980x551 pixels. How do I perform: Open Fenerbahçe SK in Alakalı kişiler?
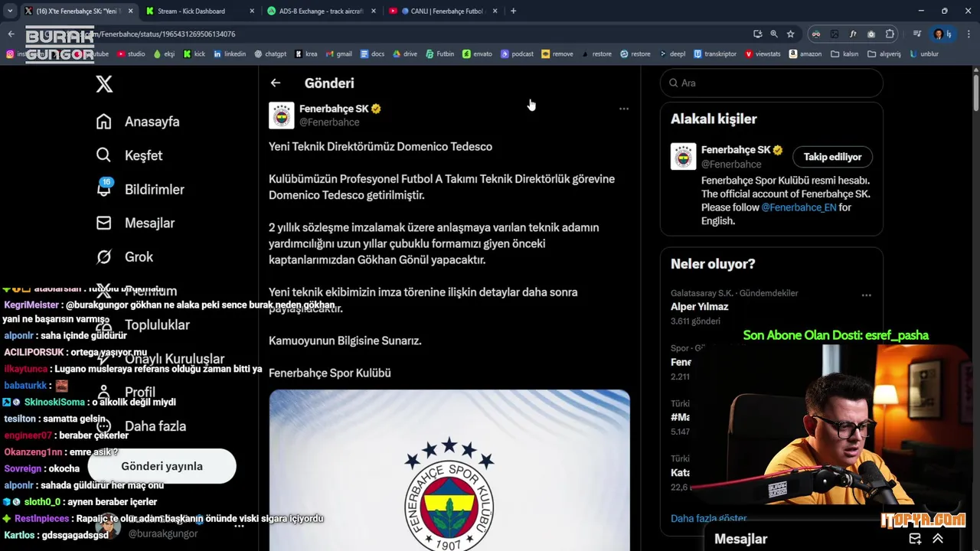(736, 150)
